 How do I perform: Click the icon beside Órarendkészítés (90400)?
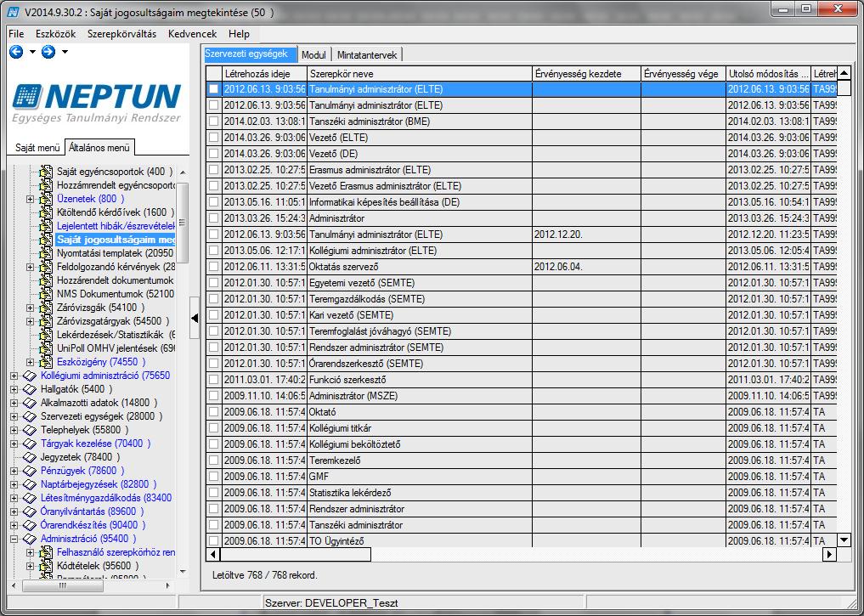[x=30, y=525]
